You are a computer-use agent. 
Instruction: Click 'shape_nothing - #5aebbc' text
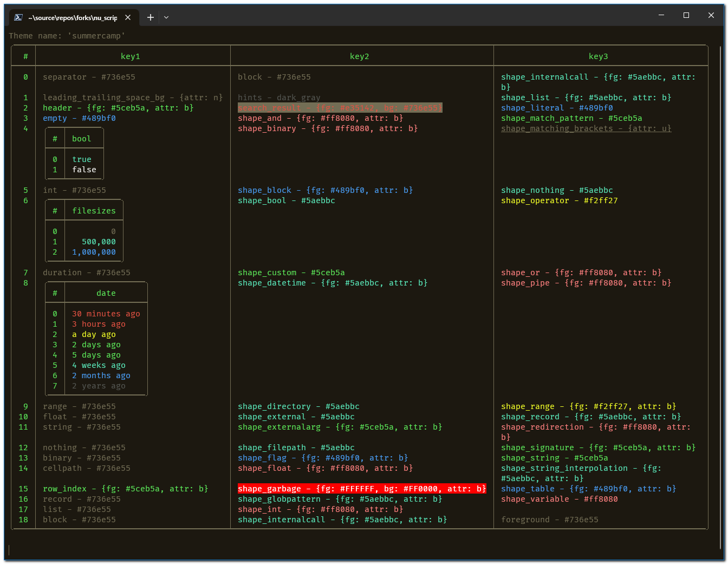point(557,190)
